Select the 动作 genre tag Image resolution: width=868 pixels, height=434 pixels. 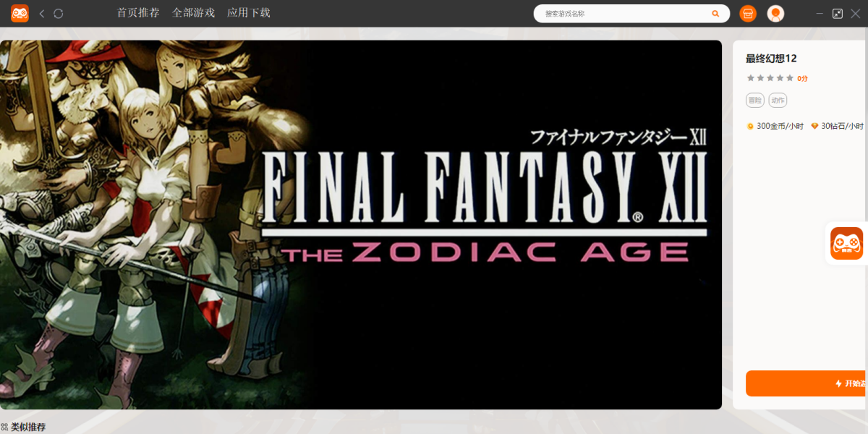(x=778, y=101)
